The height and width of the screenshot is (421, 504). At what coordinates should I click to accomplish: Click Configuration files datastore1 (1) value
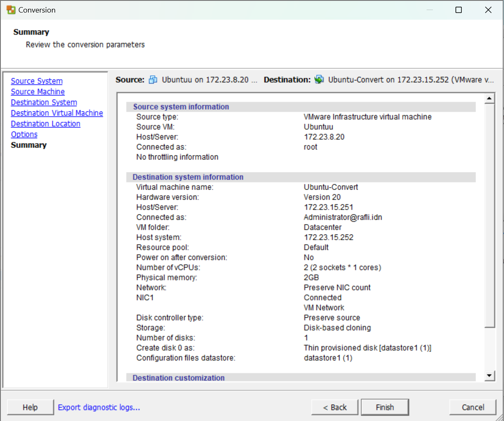point(328,358)
